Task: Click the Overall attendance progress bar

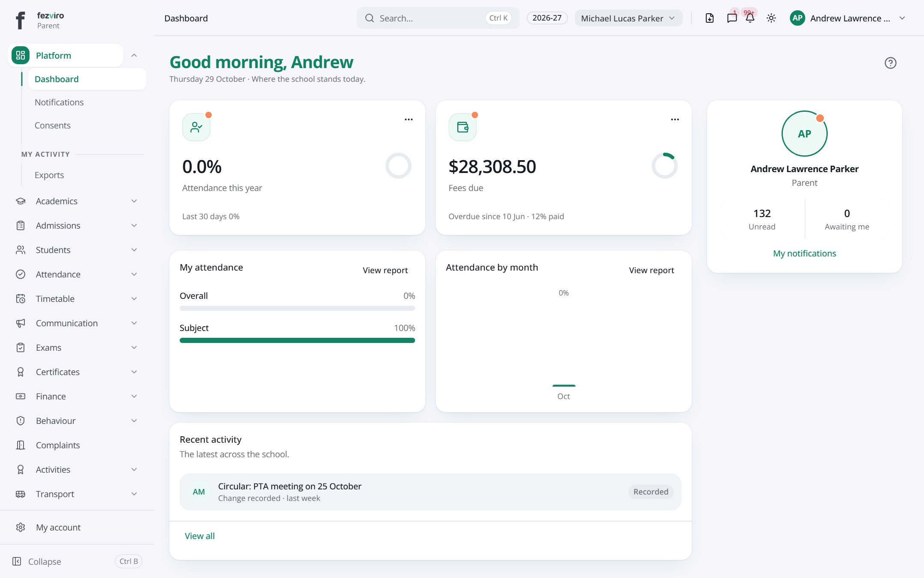Action: pos(297,308)
